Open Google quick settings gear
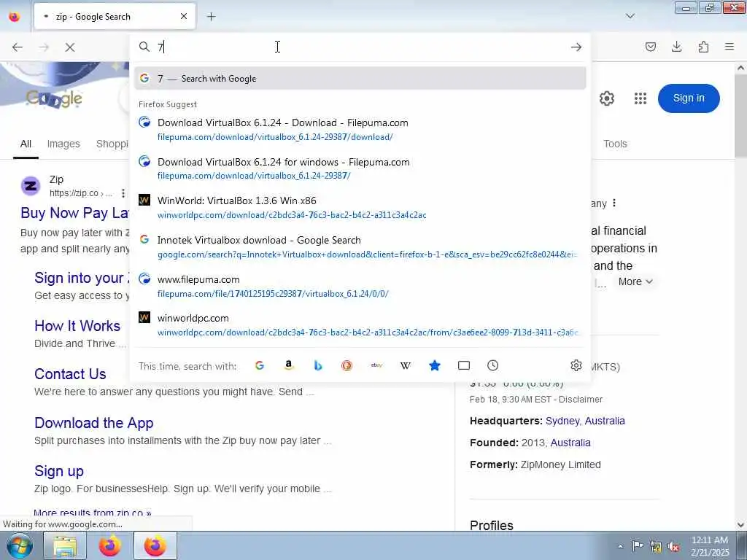 pyautogui.click(x=606, y=98)
